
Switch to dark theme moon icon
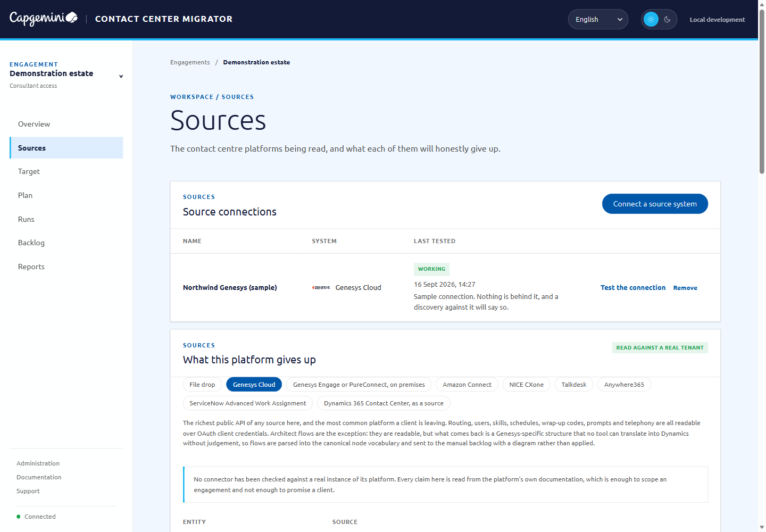[x=667, y=19]
